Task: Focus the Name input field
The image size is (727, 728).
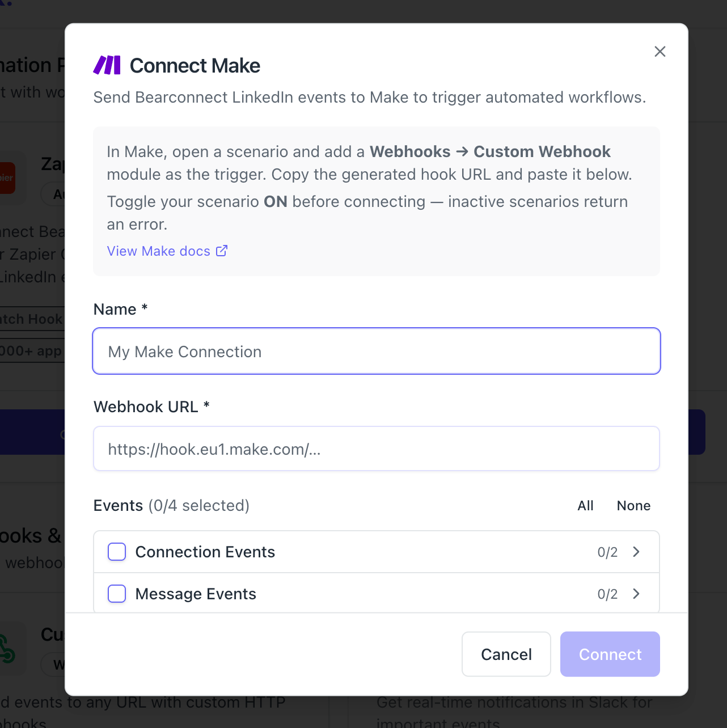Action: click(x=377, y=352)
